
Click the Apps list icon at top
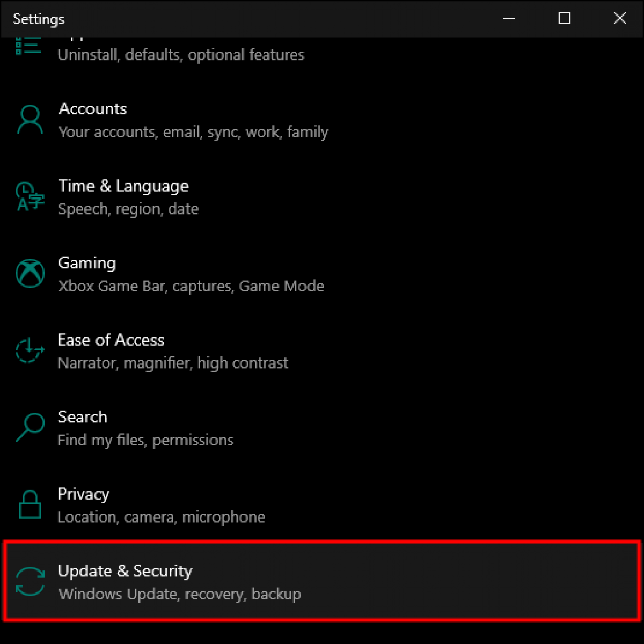pos(28,46)
